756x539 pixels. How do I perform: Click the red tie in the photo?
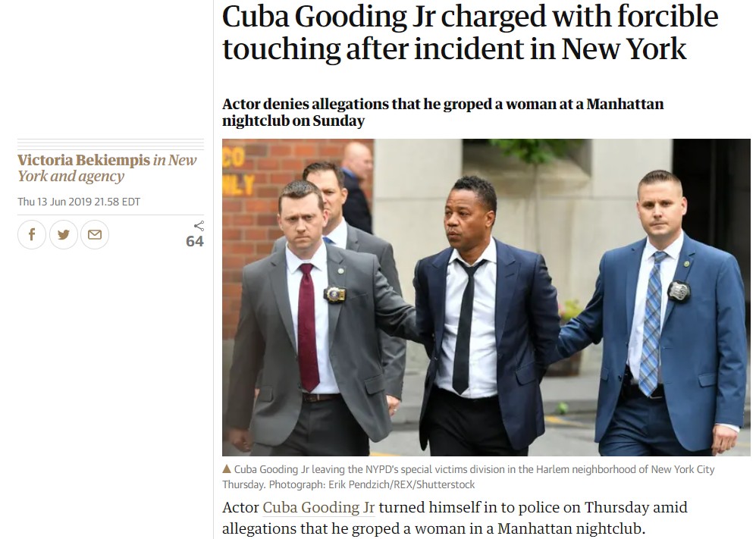pos(308,327)
